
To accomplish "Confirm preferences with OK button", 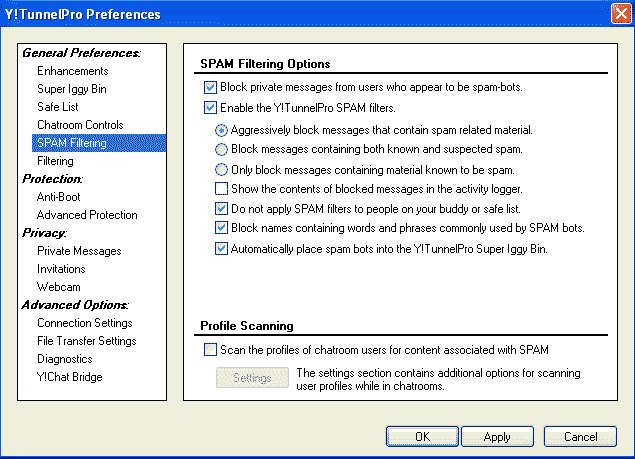I will (x=422, y=437).
